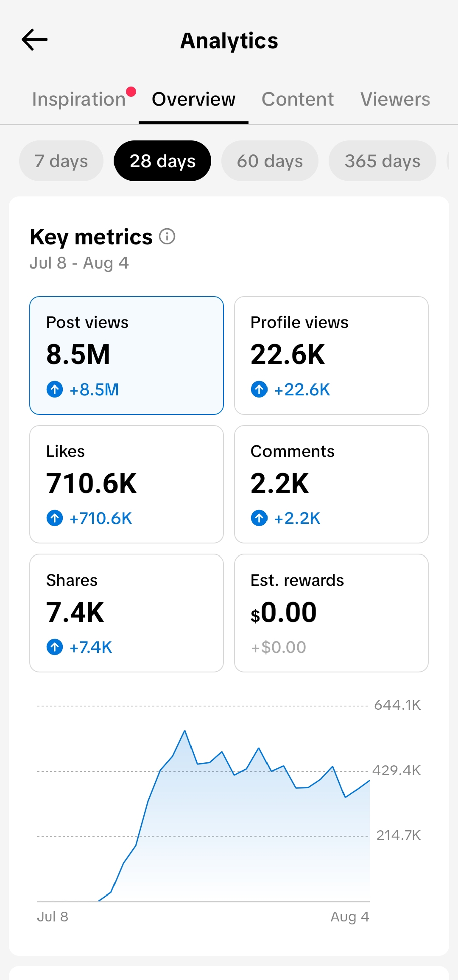The height and width of the screenshot is (980, 458).
Task: Show the Likes metric card
Action: tap(126, 484)
